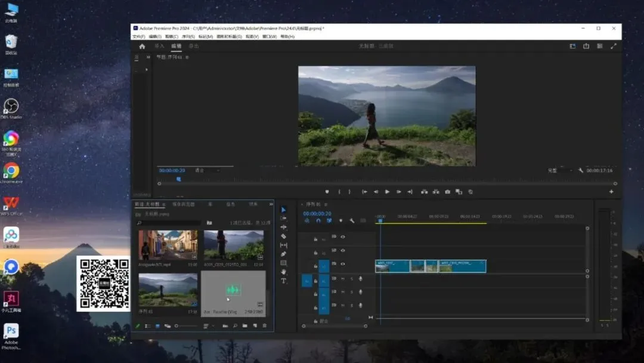Mute the first audio track

[x=342, y=279]
